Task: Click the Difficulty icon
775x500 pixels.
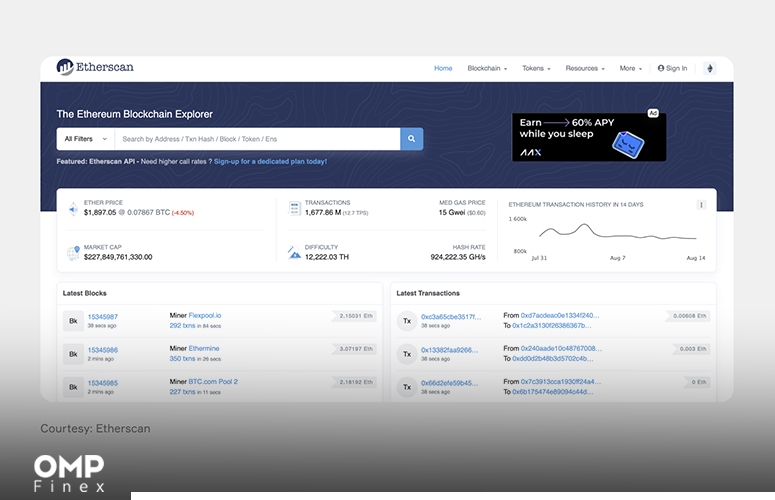Action: 294,252
